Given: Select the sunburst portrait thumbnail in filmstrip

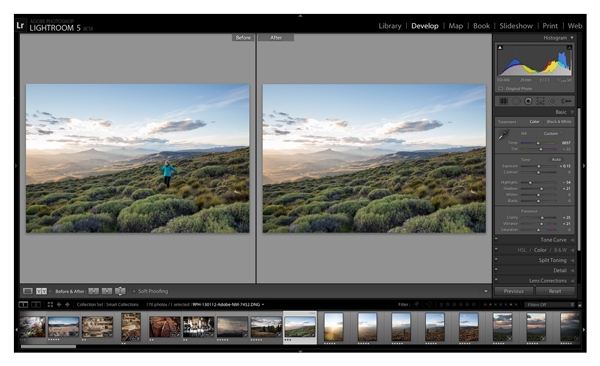Looking at the screenshot, I should tap(333, 327).
